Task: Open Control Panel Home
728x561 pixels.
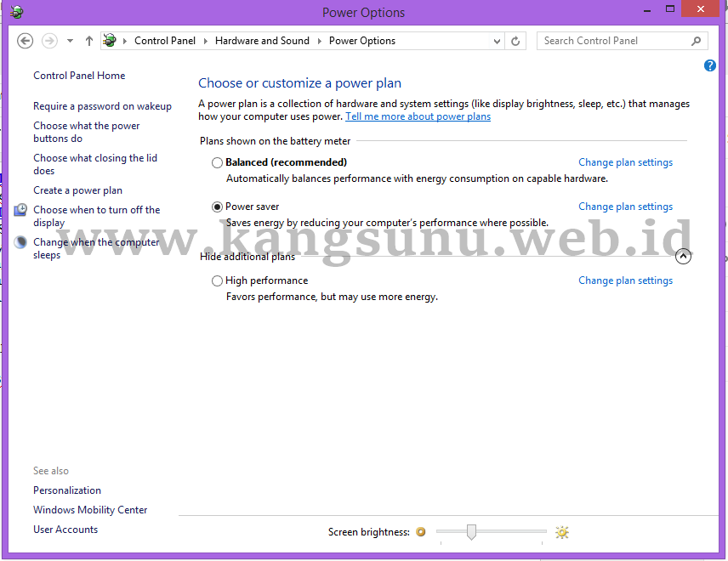Action: (79, 76)
